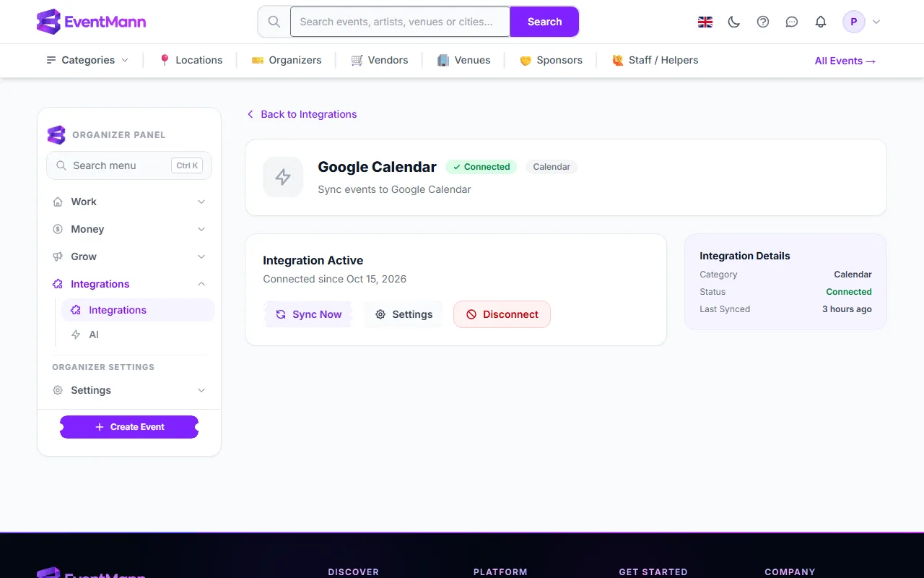This screenshot has width=924, height=578.
Task: Open the notifications bell
Action: tap(821, 22)
